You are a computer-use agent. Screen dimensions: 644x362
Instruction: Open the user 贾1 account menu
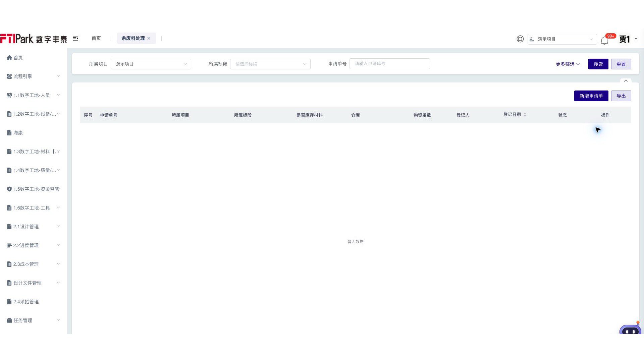(628, 39)
